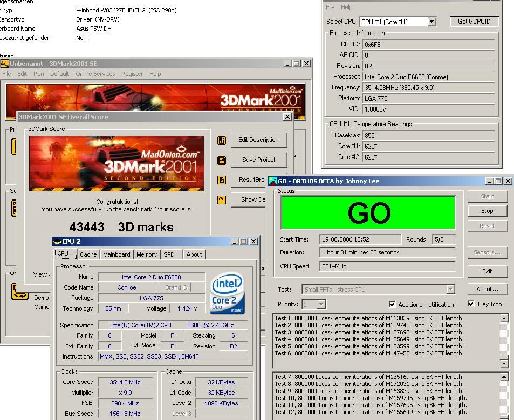The width and height of the screenshot is (514, 420).
Task: Click the Start Time field
Action: pos(360,239)
